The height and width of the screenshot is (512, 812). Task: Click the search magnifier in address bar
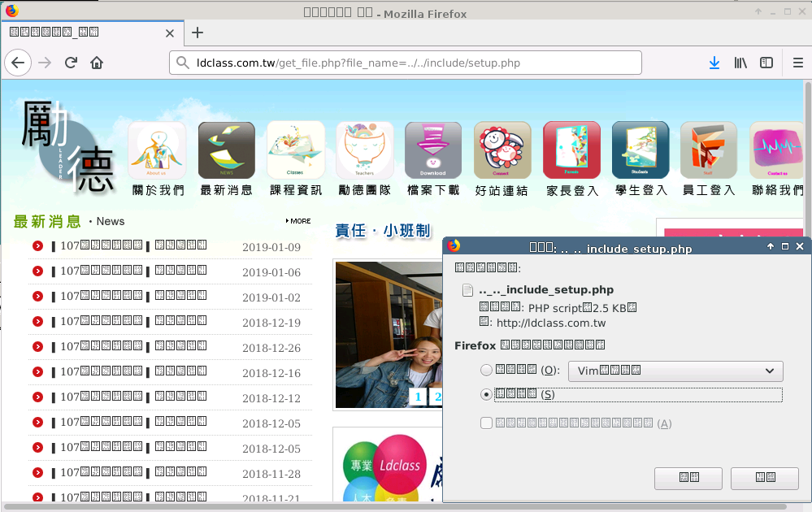[x=182, y=63]
